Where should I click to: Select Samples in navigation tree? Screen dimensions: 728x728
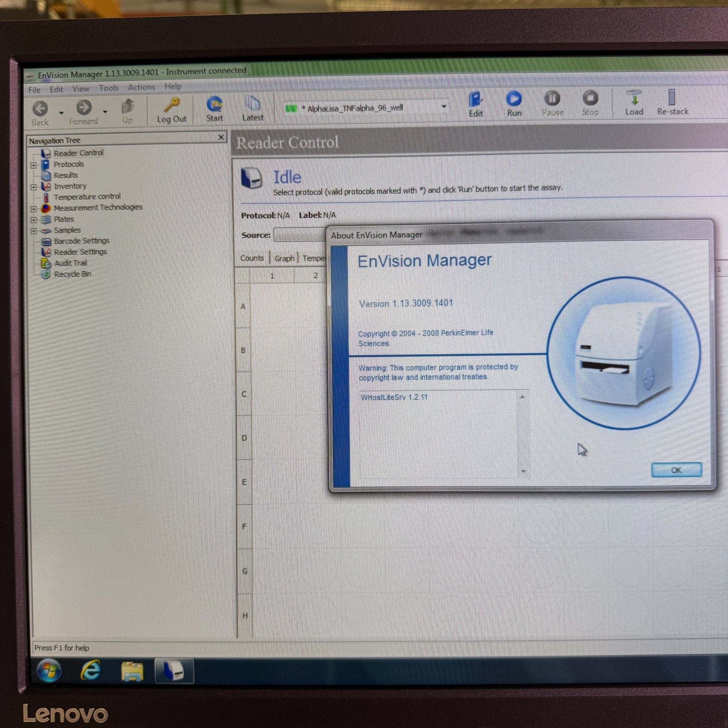(67, 230)
